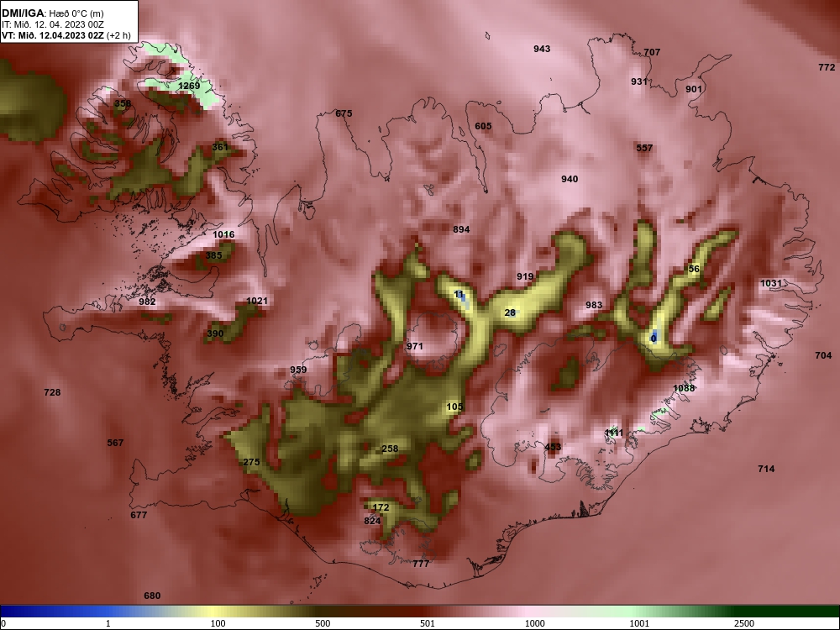
Task: Click the map value 901
Action: coord(694,90)
